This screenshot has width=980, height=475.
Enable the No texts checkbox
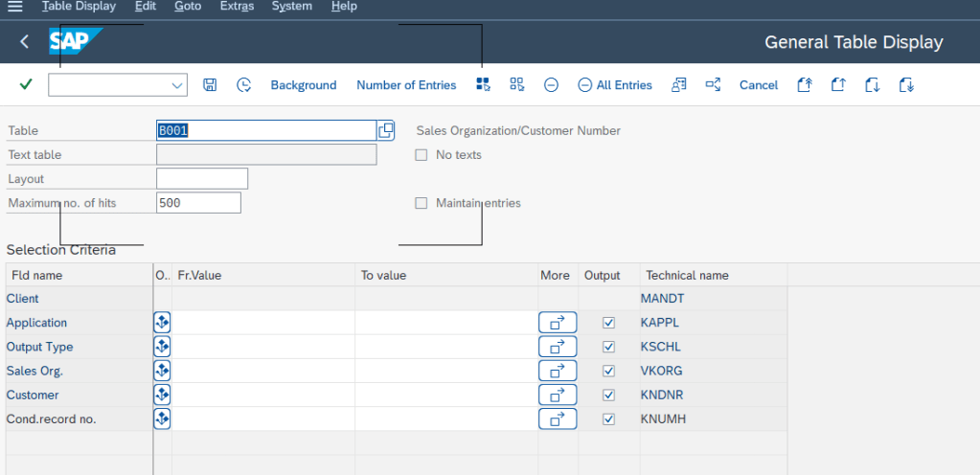point(422,155)
